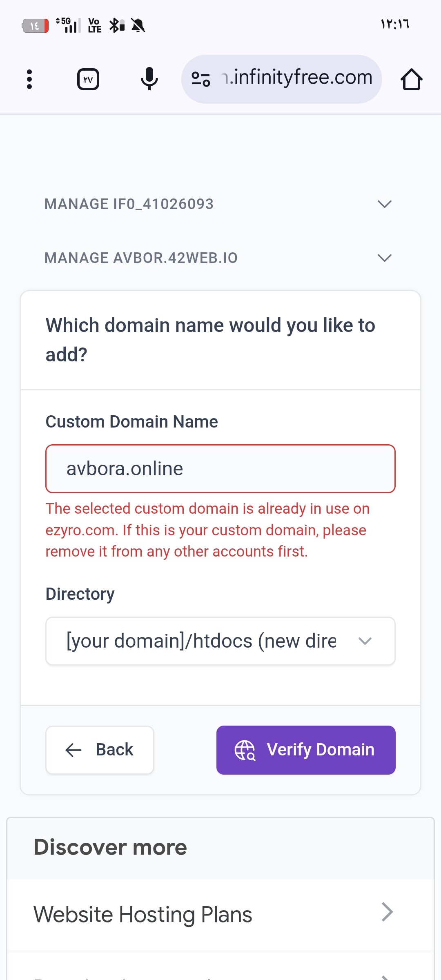
Task: Tap the muted notifications bell icon
Action: click(138, 26)
